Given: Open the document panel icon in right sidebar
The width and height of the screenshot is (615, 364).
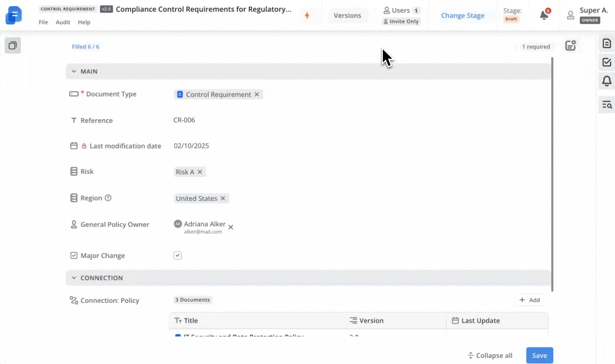Looking at the screenshot, I should [606, 43].
